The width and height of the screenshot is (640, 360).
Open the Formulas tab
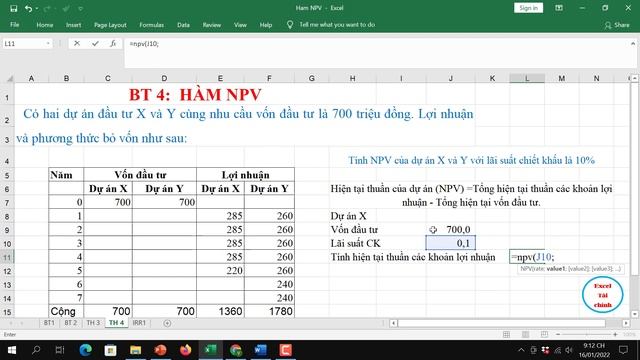(151, 25)
